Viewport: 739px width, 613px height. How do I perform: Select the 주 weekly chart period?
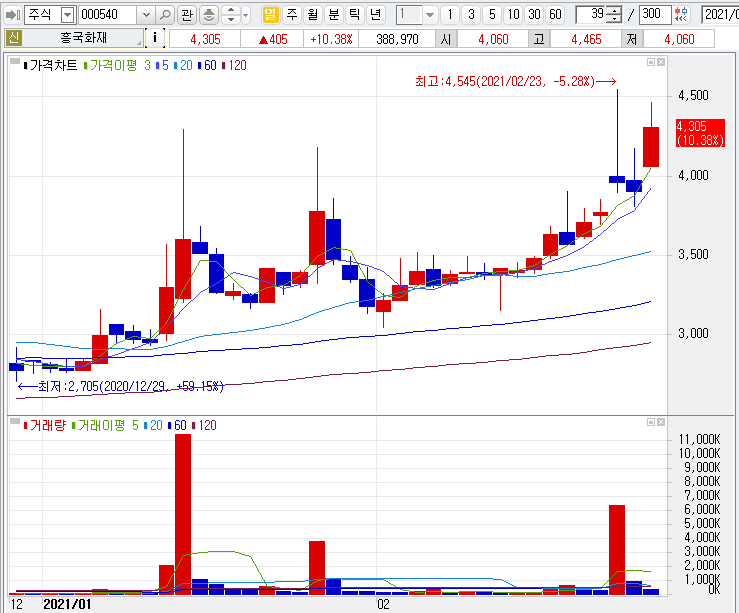pos(292,15)
